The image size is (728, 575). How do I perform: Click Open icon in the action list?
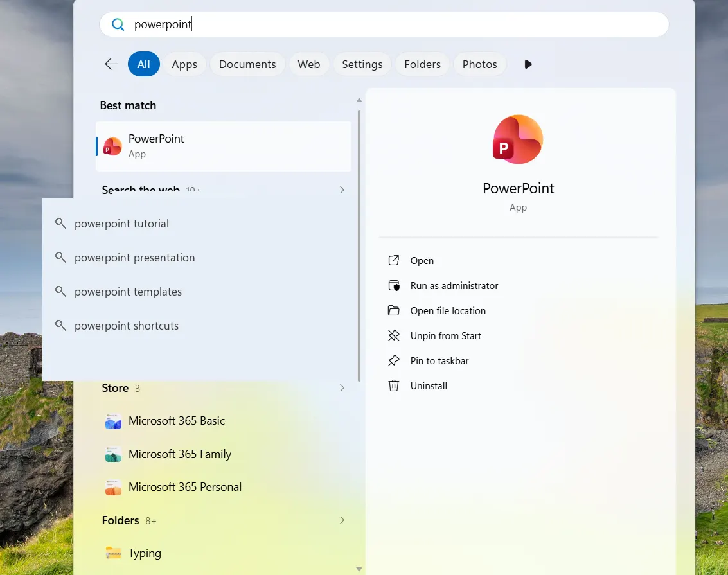point(394,260)
